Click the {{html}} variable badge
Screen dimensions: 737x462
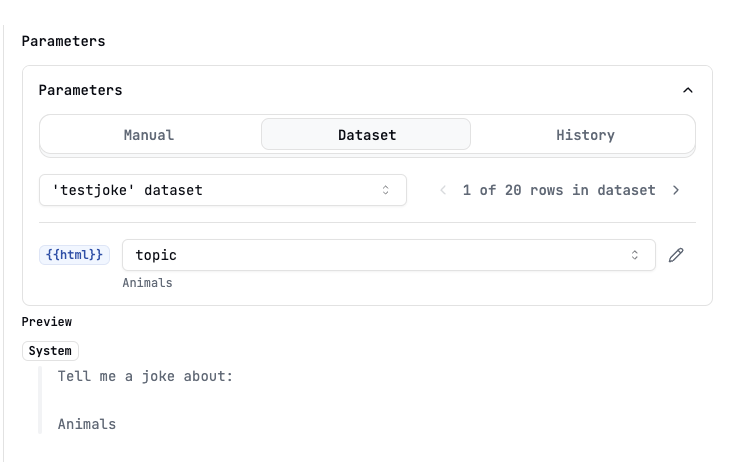click(74, 255)
